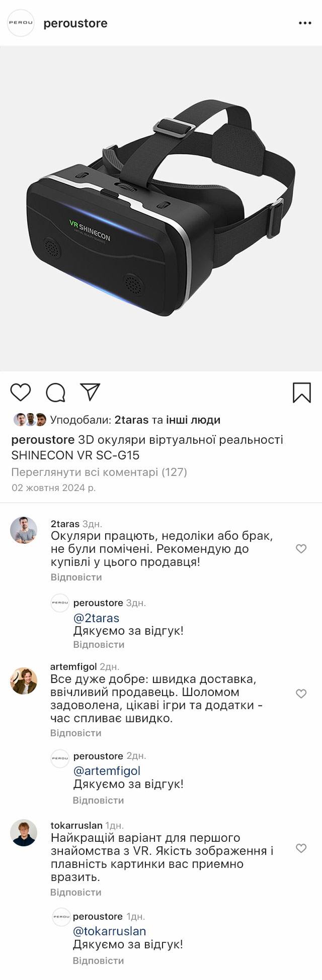Like the post with the heart icon
322x980 pixels.
[21, 393]
